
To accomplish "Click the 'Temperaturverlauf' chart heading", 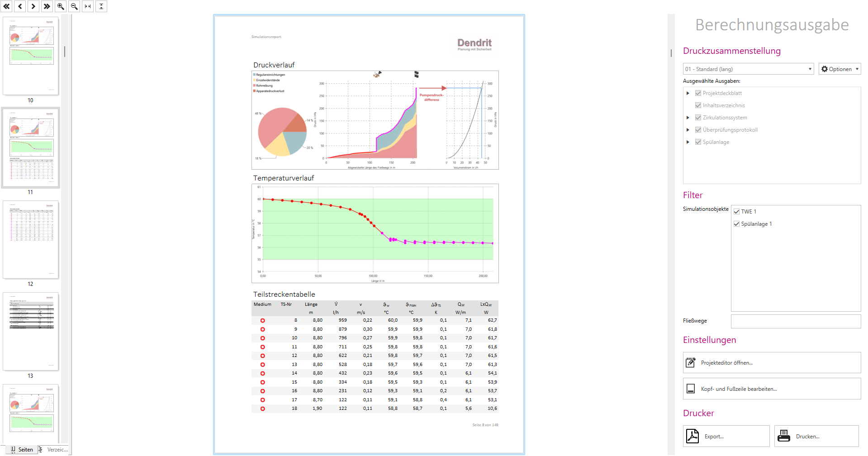I will click(284, 178).
